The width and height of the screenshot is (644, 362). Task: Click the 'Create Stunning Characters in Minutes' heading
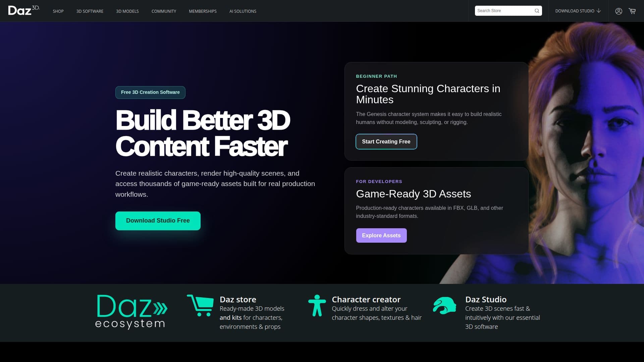point(428,94)
